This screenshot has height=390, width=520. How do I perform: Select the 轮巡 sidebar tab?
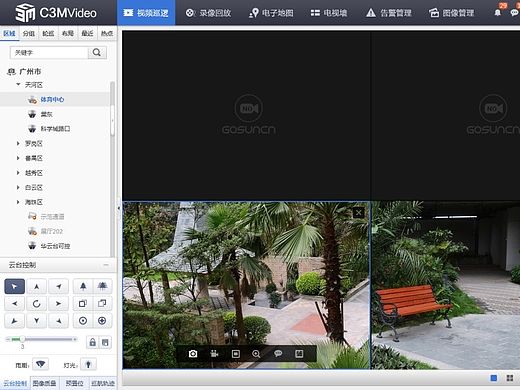click(x=48, y=33)
